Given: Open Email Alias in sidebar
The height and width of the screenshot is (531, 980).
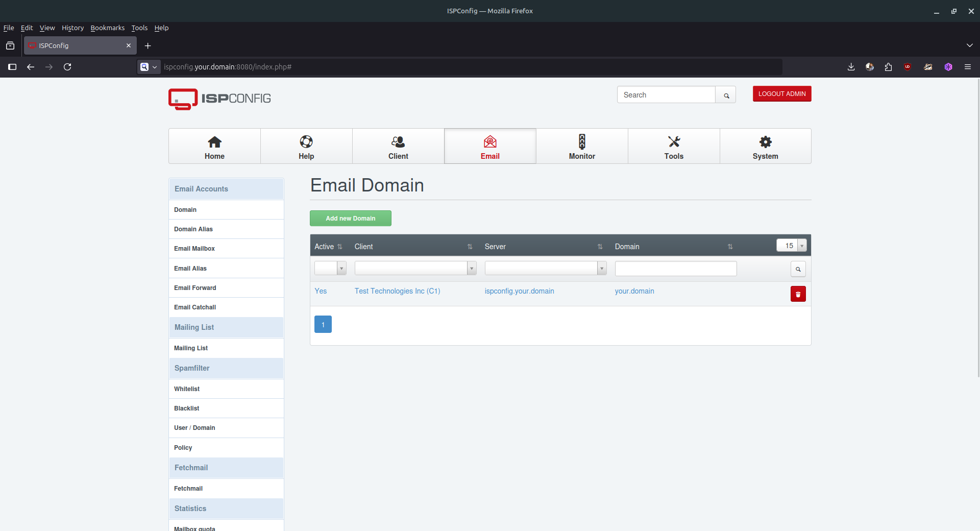Looking at the screenshot, I should 226,269.
